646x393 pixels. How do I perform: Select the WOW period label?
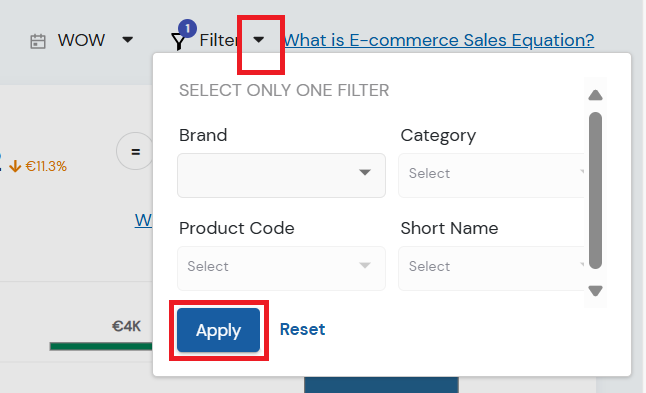coord(81,40)
